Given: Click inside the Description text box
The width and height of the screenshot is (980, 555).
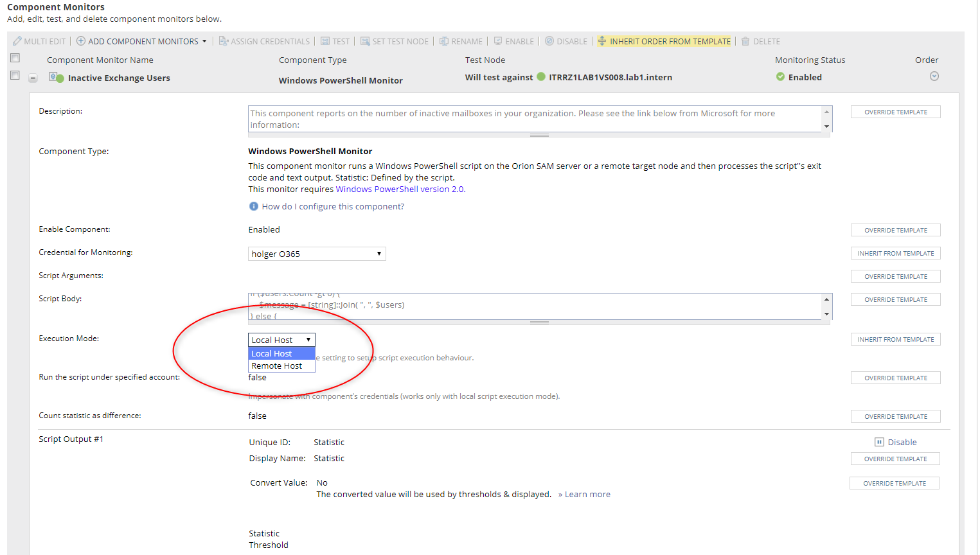Looking at the screenshot, I should [535, 119].
